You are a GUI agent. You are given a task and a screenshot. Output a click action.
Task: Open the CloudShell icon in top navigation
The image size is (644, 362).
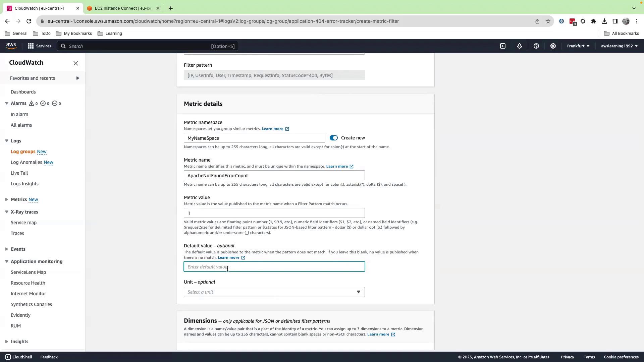pyautogui.click(x=503, y=46)
